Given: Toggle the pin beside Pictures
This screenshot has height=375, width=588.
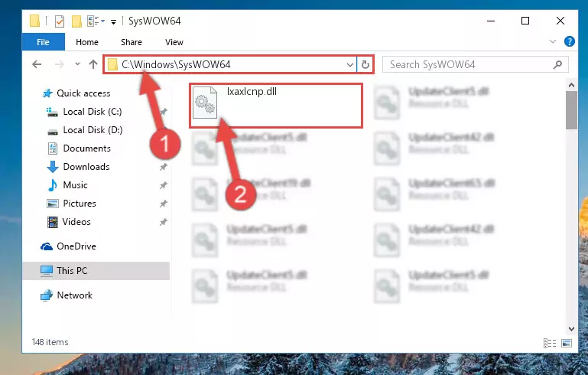Looking at the screenshot, I should (x=163, y=204).
